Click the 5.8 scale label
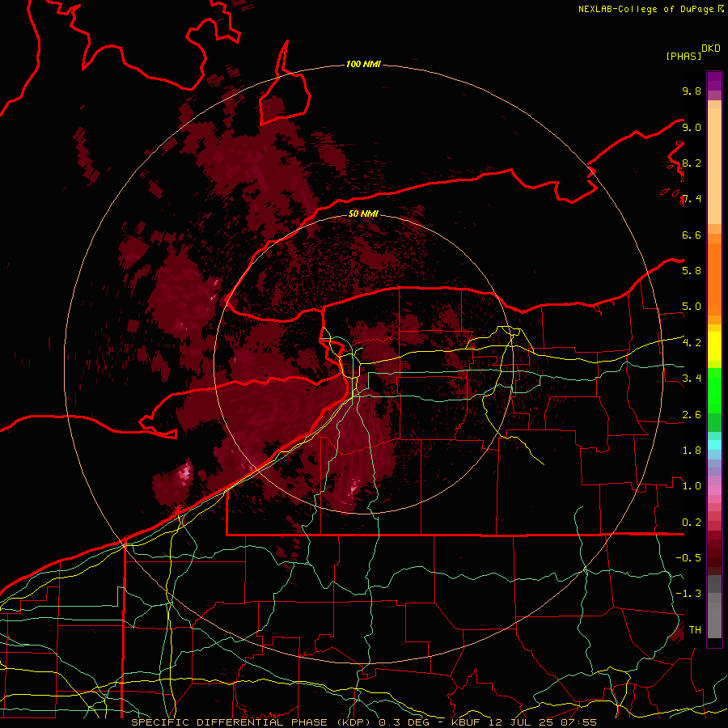The height and width of the screenshot is (728, 728). 692,271
